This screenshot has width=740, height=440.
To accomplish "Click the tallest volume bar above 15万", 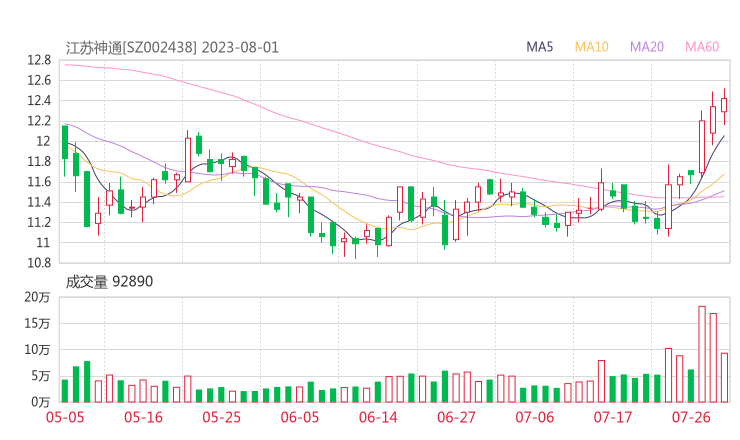I will (x=702, y=354).
